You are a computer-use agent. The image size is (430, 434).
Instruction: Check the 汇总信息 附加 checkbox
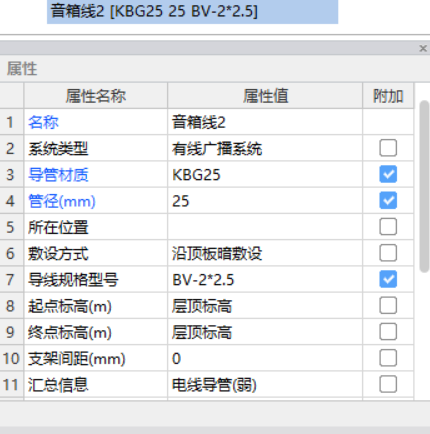[x=388, y=385]
